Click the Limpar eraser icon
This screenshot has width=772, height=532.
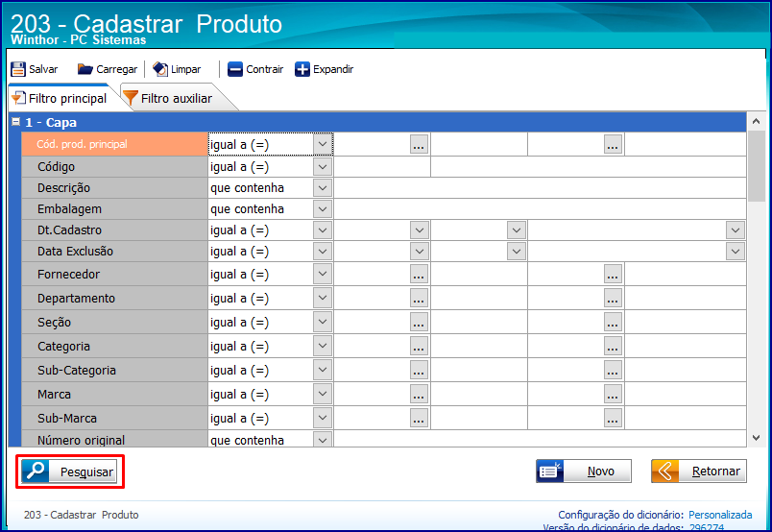pyautogui.click(x=160, y=69)
